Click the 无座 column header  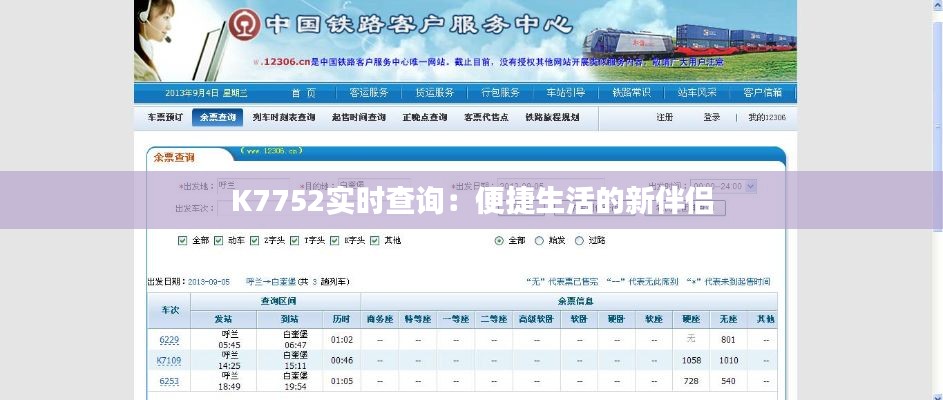coord(728,319)
